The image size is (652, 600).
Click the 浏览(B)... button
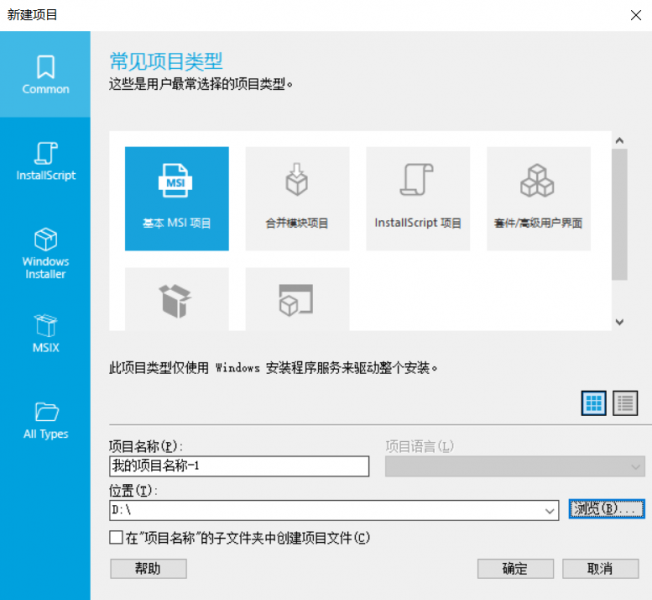coord(607,509)
